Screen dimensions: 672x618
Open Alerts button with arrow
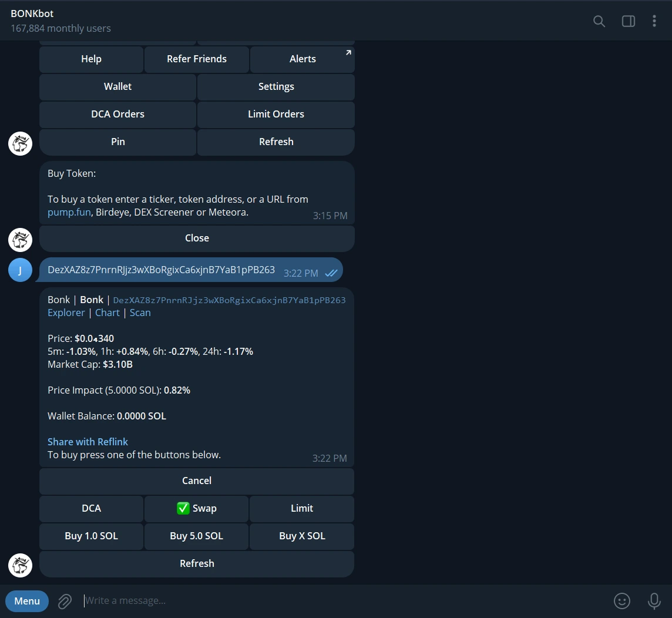[x=302, y=59]
